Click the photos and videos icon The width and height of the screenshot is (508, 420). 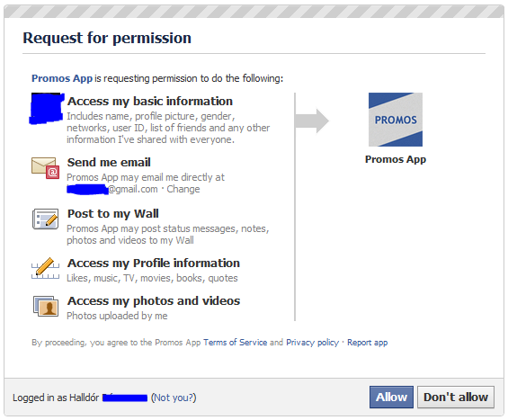tap(46, 306)
